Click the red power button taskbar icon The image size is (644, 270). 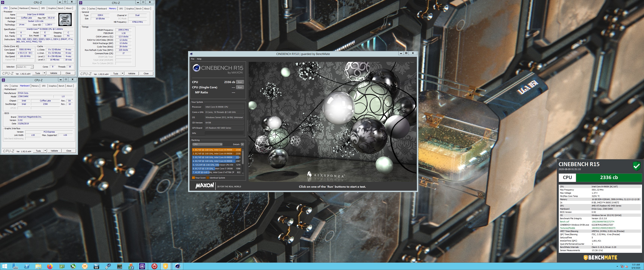pyautogui.click(x=154, y=266)
